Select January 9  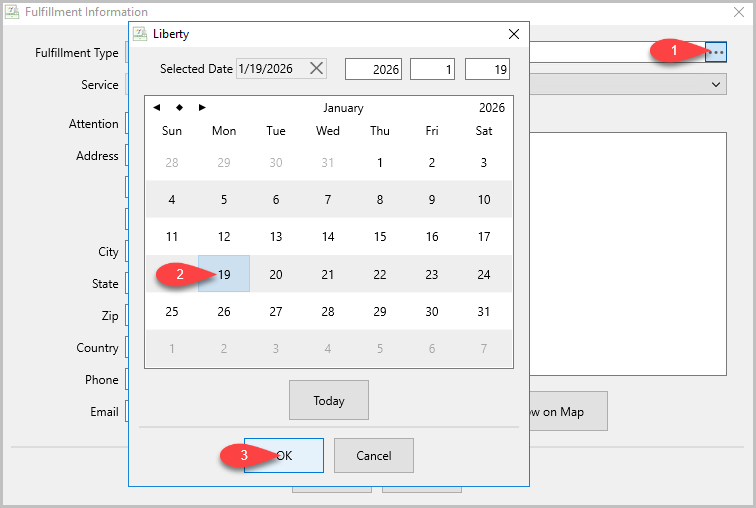432,200
